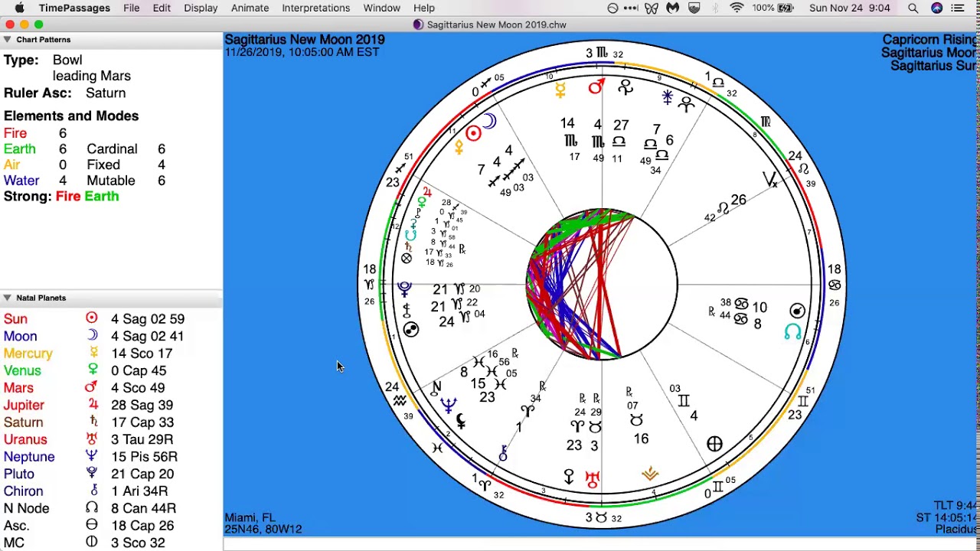Select the teal North Node symbol on wheel
Image resolution: width=980 pixels, height=551 pixels.
[793, 332]
